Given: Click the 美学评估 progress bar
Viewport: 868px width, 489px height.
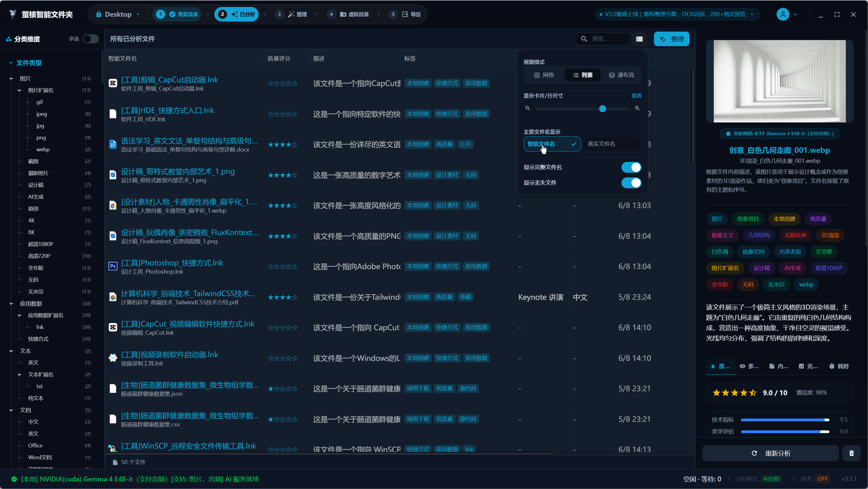Looking at the screenshot, I should (785, 432).
